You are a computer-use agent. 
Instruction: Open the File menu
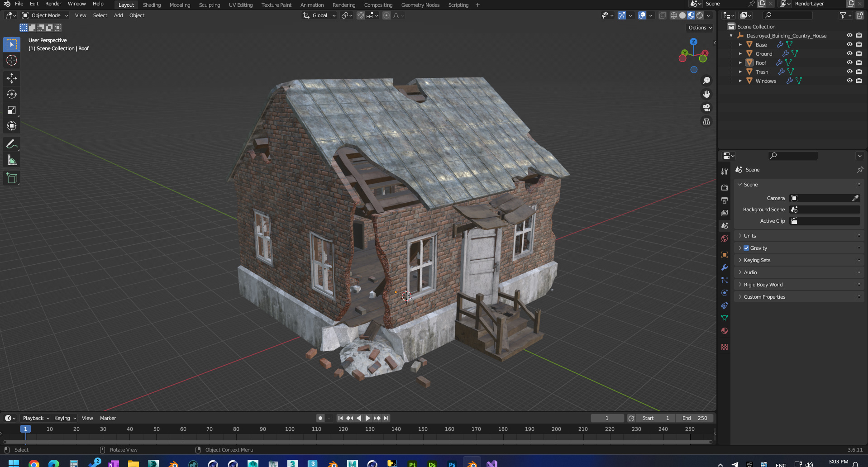pyautogui.click(x=19, y=4)
